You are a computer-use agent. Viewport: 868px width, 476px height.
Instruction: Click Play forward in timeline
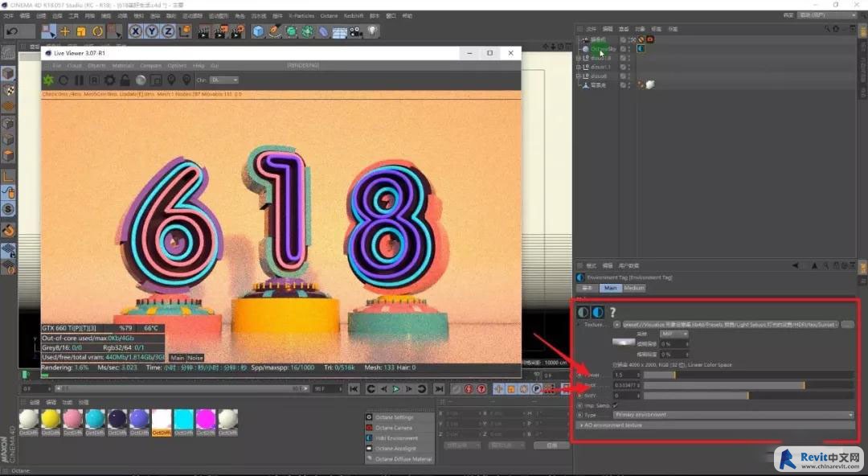pyautogui.click(x=396, y=389)
